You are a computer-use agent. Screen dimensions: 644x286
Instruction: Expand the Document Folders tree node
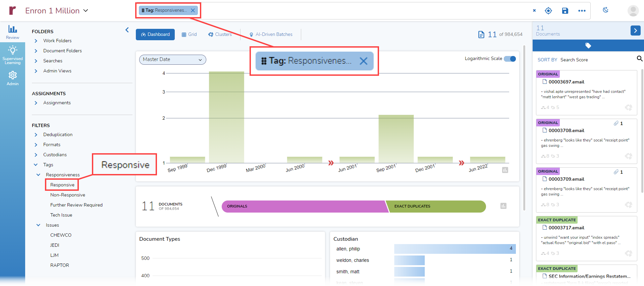[36, 51]
